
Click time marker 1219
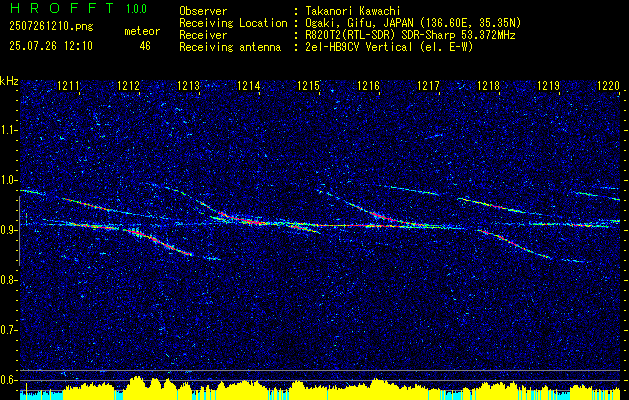548,85
